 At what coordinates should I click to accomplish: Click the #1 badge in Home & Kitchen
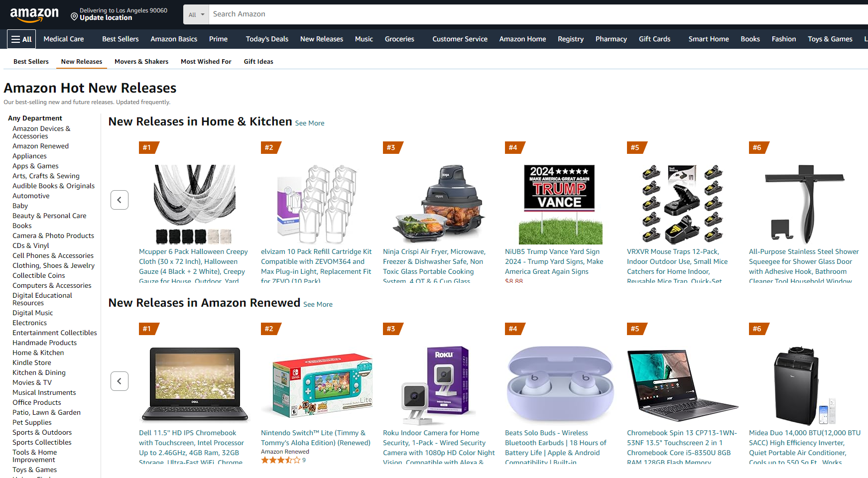coord(148,147)
